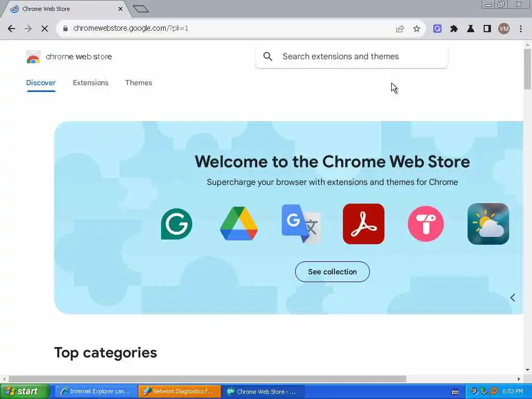Switch to Internet Explorer taskbar window
The width and height of the screenshot is (532, 399).
point(96,392)
